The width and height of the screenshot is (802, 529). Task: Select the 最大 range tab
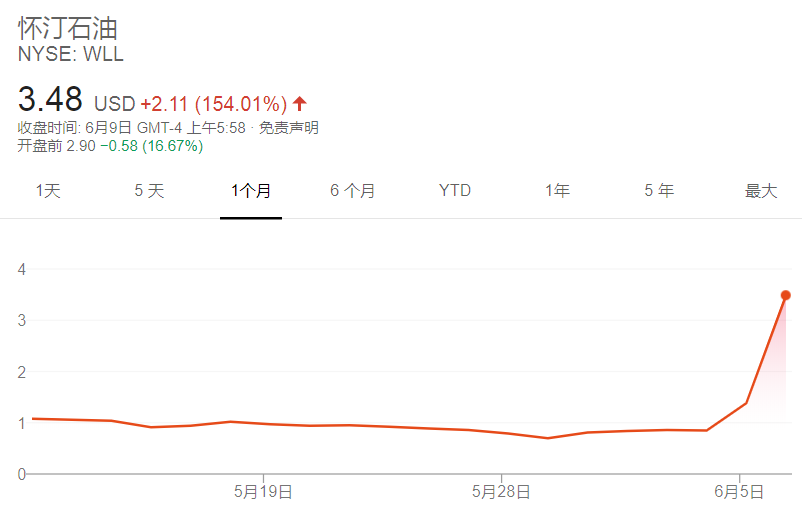coord(761,191)
